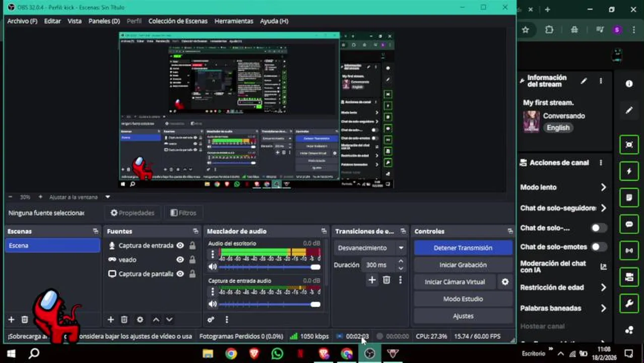Click the Iniciar Cámara Virtual button

pyautogui.click(x=455, y=282)
